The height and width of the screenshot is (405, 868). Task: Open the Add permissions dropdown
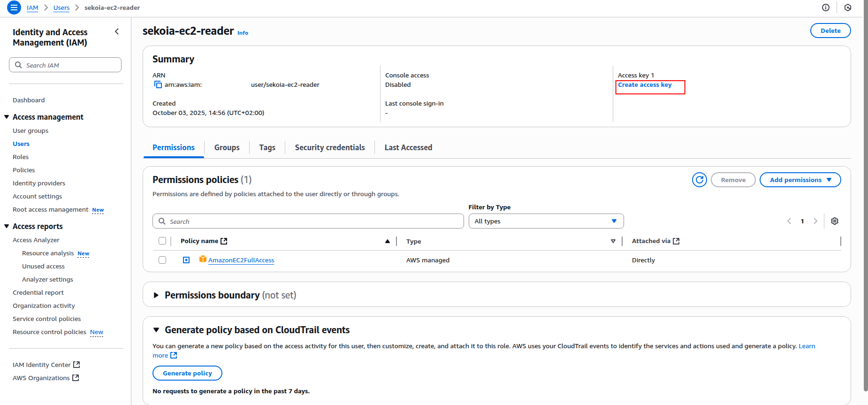800,180
